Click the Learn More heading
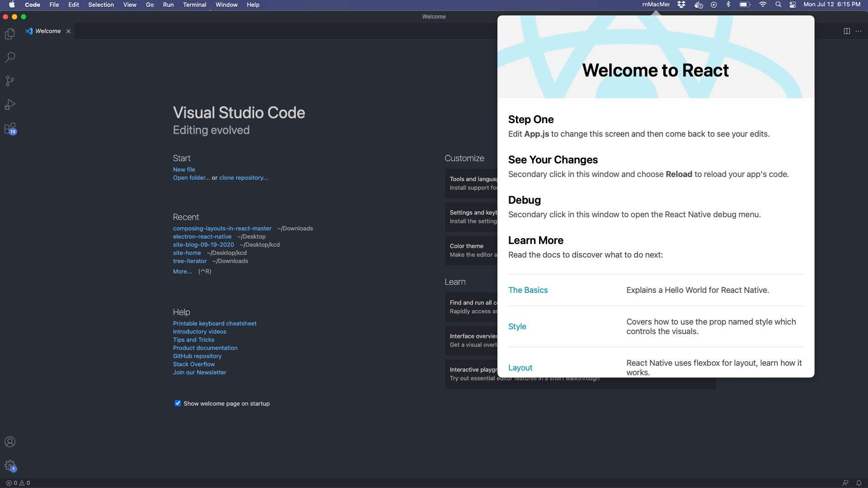868x488 pixels. click(x=536, y=240)
